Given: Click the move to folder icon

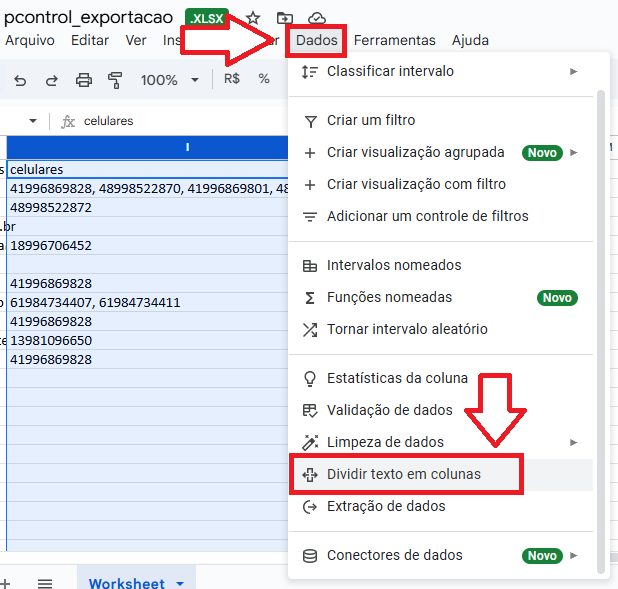Looking at the screenshot, I should (x=285, y=18).
